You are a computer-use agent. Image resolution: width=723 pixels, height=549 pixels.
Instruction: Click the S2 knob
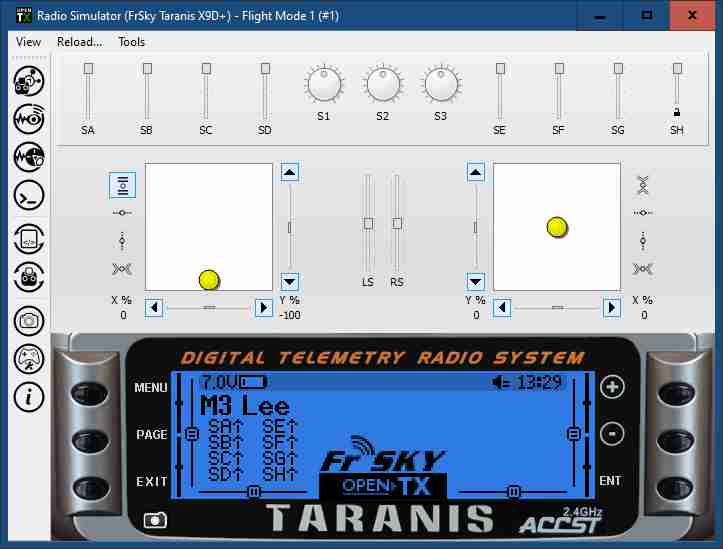(383, 84)
